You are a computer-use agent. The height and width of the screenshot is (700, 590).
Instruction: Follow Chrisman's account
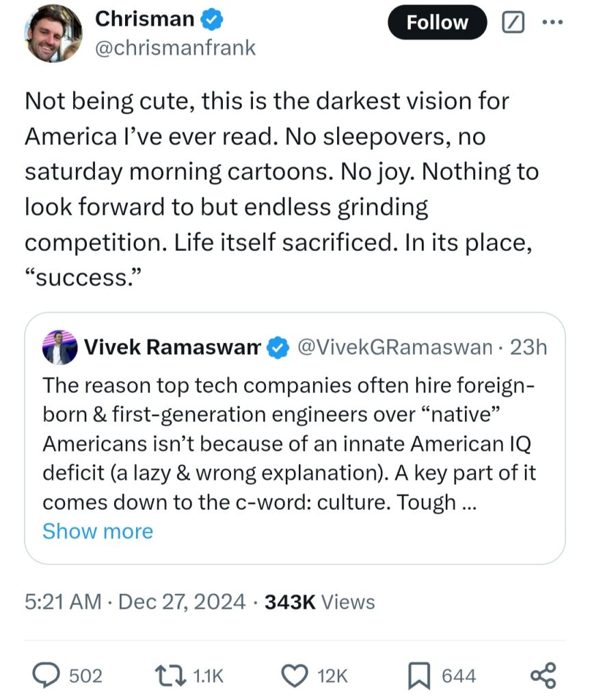[437, 23]
